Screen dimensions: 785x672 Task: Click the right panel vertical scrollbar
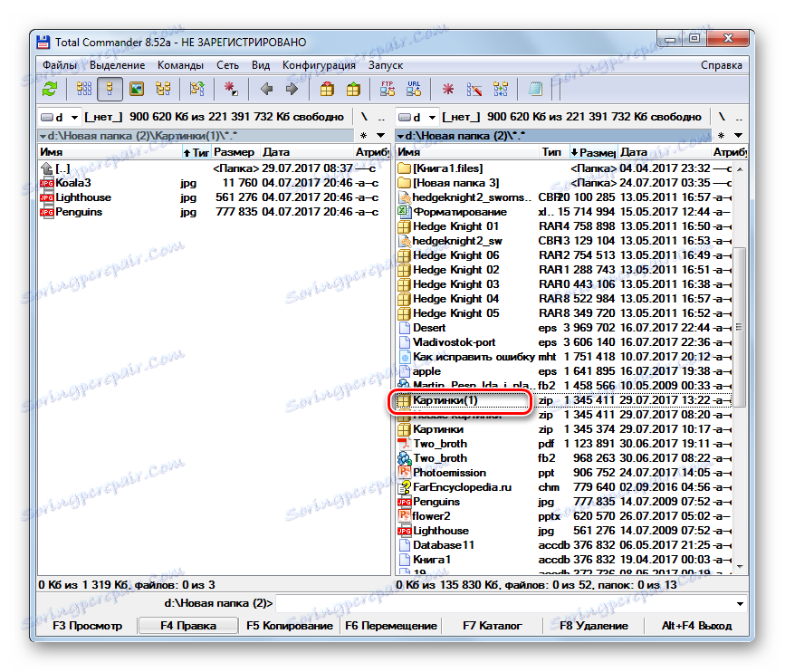point(740,368)
